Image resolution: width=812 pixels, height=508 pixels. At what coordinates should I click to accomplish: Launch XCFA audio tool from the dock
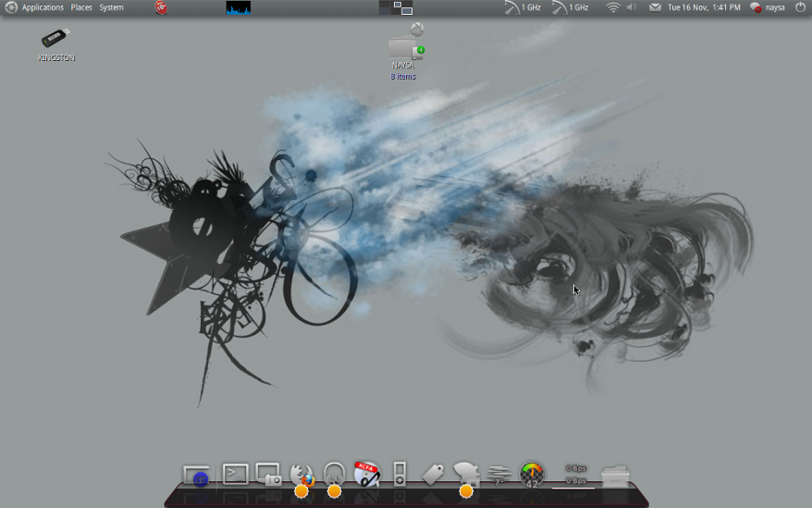tap(367, 474)
